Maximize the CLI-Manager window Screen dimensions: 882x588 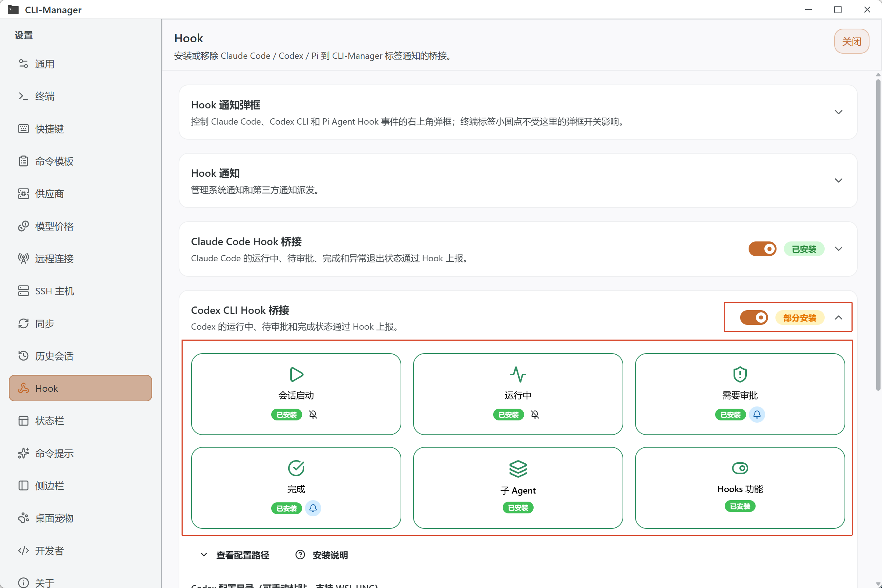point(838,10)
